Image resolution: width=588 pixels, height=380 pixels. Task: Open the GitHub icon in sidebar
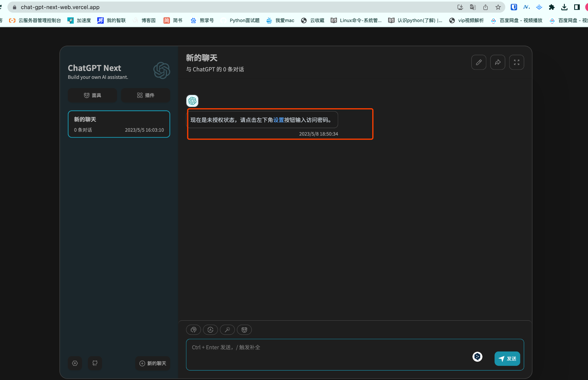pos(95,363)
